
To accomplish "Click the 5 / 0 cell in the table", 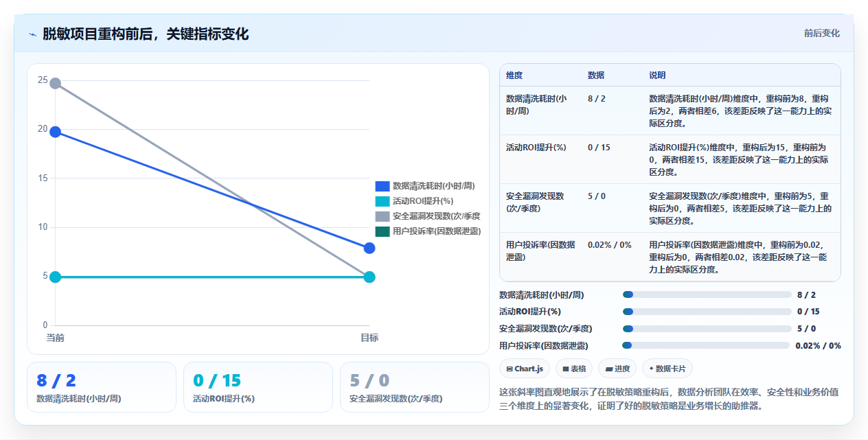I will pos(597,196).
